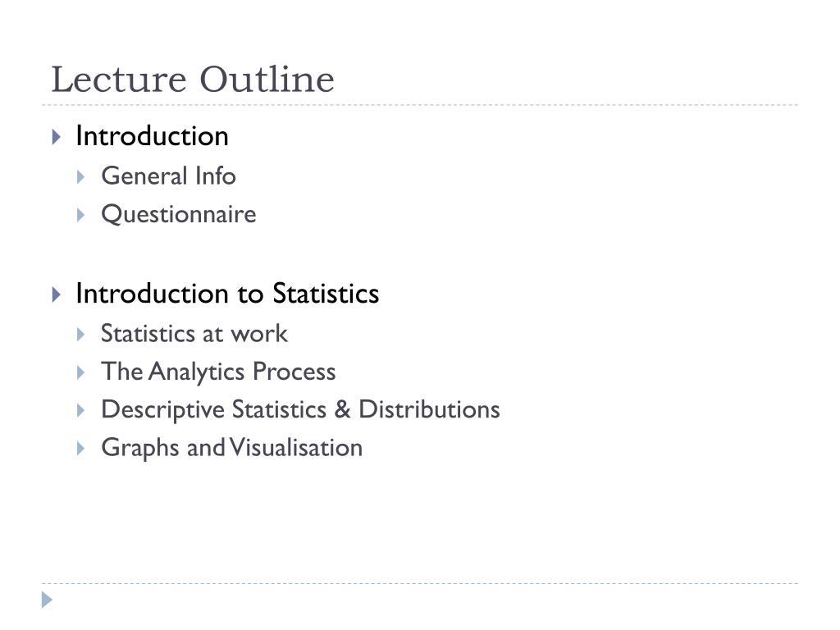Click Descriptive Statistics & Distributions item
Screen dimensions: 840x630
click(x=300, y=410)
